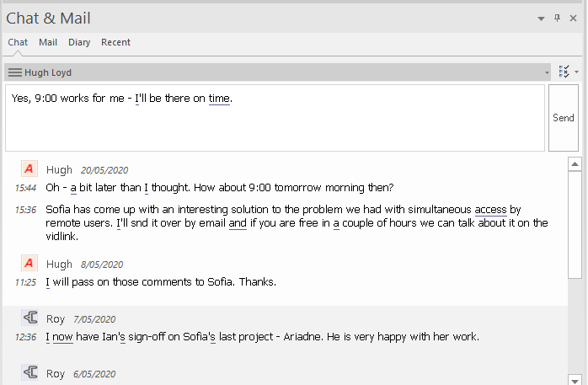The width and height of the screenshot is (588, 385).
Task: Click the 9:00 tomorrow morning message from Hugh
Action: tap(219, 187)
